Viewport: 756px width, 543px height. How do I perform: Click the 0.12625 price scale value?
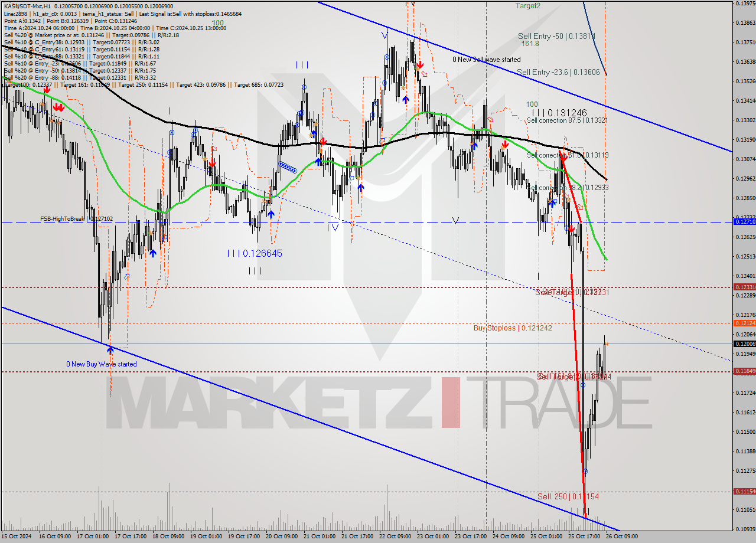745,237
